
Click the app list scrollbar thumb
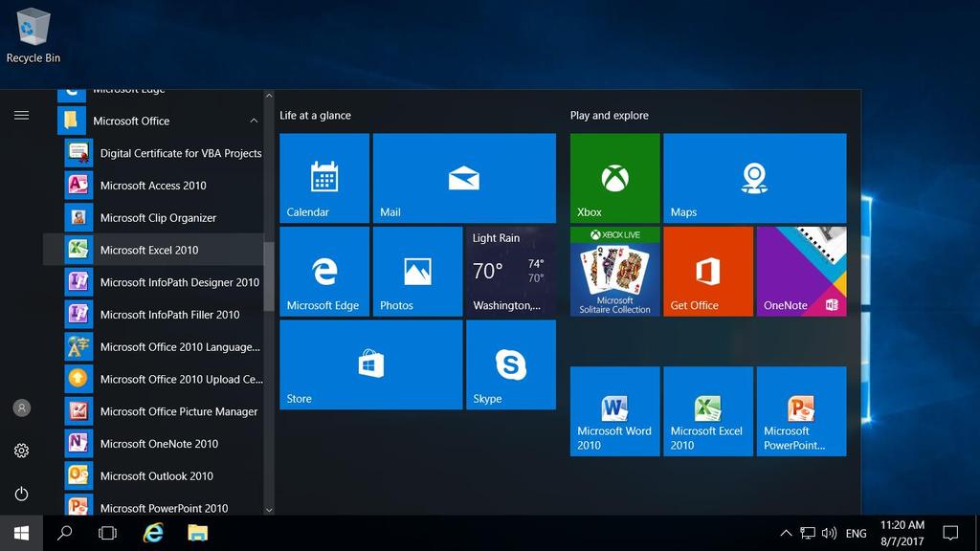(269, 276)
